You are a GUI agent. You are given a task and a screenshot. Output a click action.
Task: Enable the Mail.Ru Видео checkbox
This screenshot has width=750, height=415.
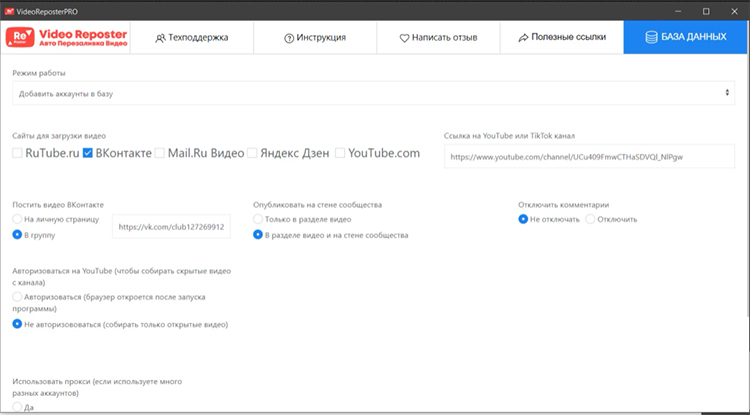click(x=160, y=153)
